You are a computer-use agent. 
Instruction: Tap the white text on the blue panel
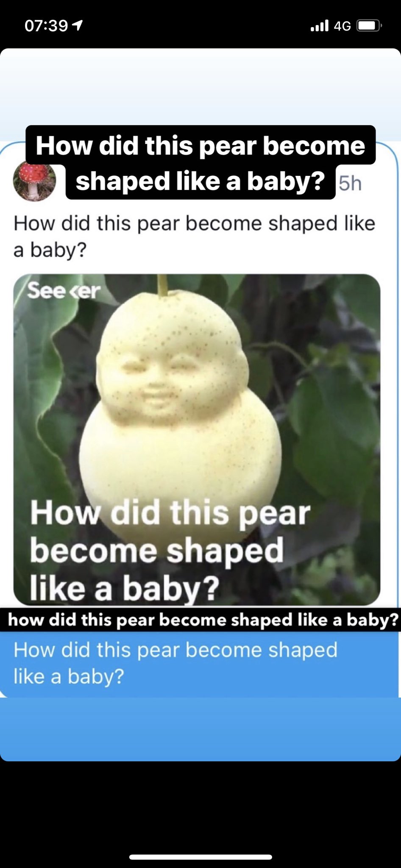[175, 662]
